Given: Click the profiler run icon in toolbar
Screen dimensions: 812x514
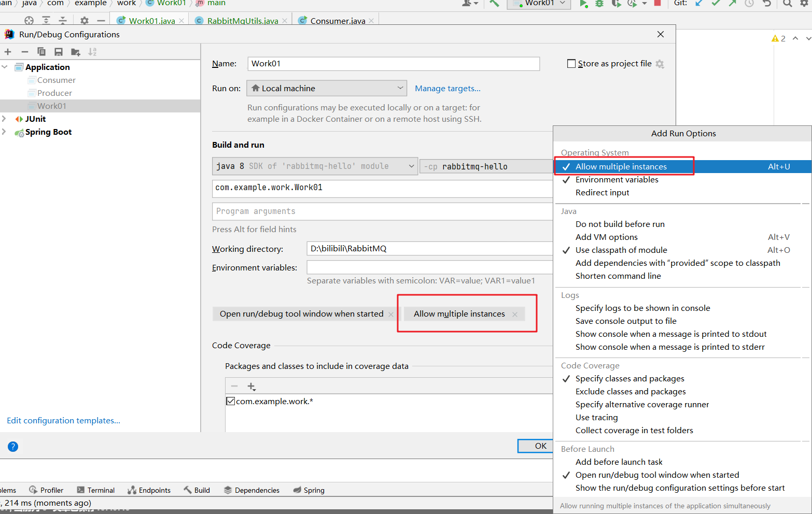Looking at the screenshot, I should click(x=632, y=3).
